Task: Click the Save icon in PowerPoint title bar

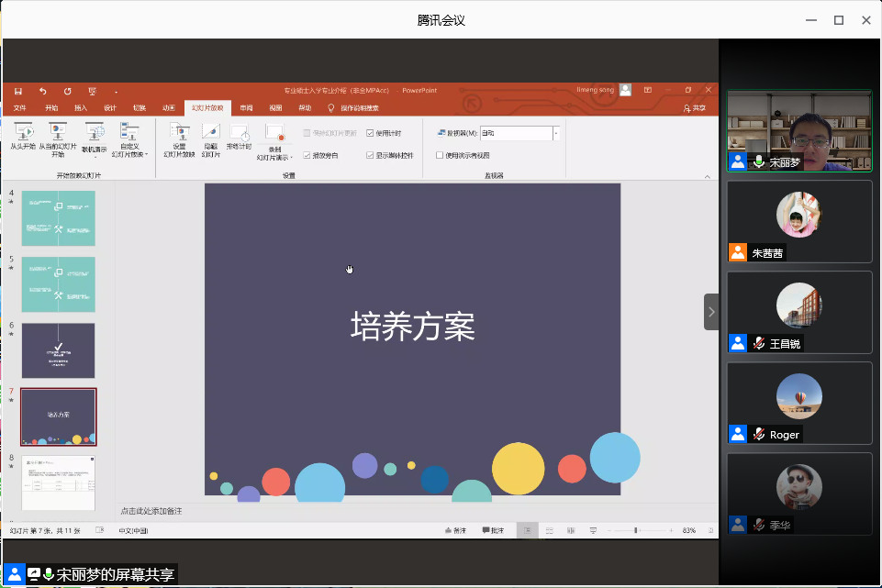Action: pyautogui.click(x=18, y=91)
